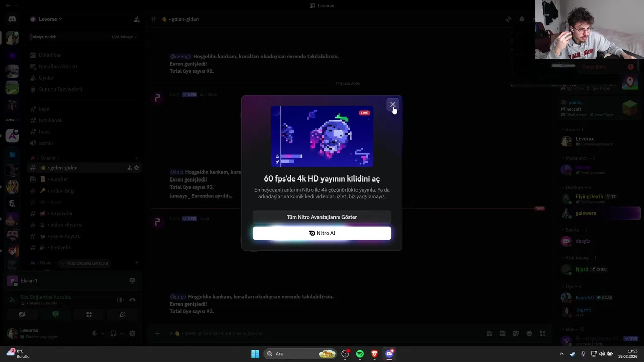Click the invite people icon beside Levorax
Image resolution: width=644 pixels, height=362 pixels.
[x=137, y=19]
